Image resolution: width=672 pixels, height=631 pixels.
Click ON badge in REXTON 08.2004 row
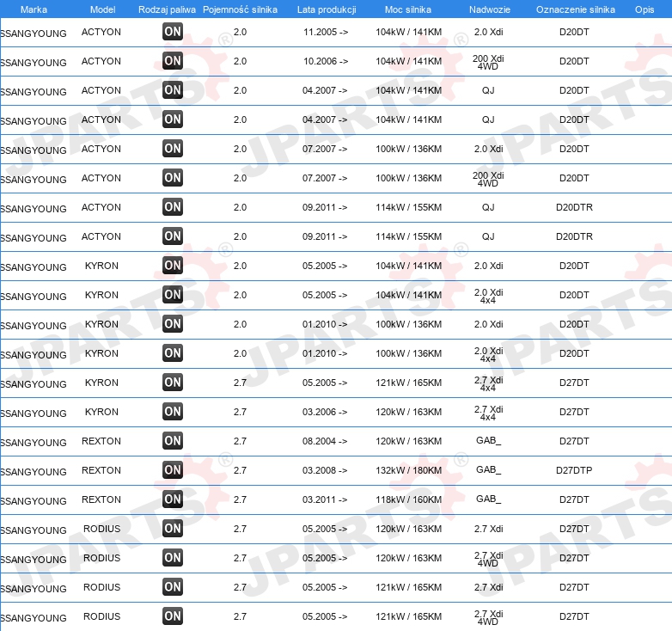point(173,441)
